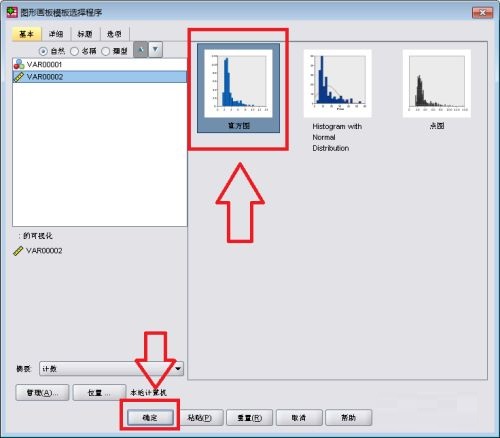Select the 直方图 histogram thumbnail
The width and height of the screenshot is (500, 438).
(238, 88)
